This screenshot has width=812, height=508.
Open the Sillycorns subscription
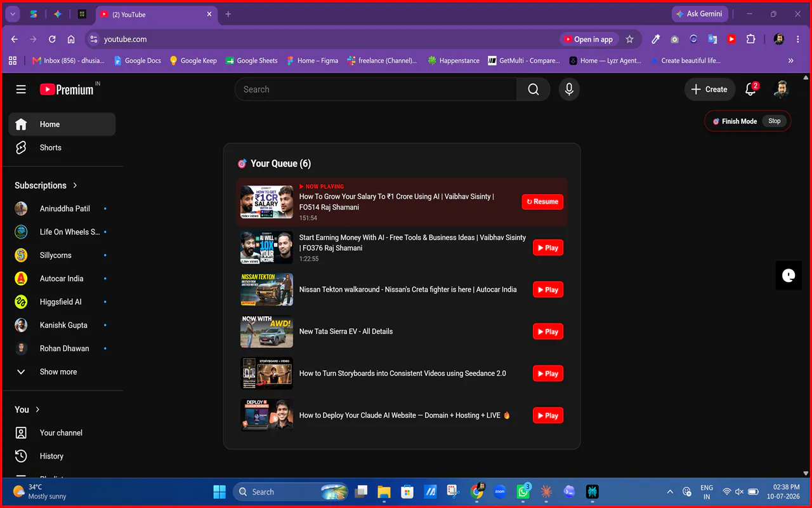[62, 255]
